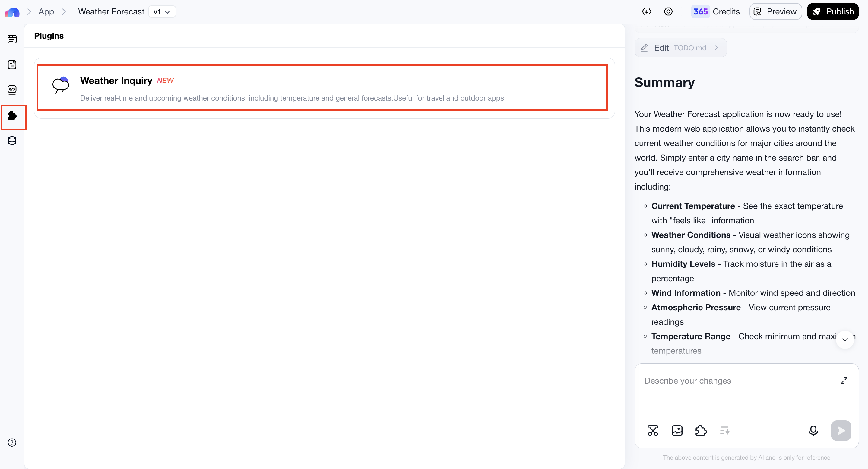Click the scissors tool in the chat box
The image size is (868, 469).
tap(653, 431)
